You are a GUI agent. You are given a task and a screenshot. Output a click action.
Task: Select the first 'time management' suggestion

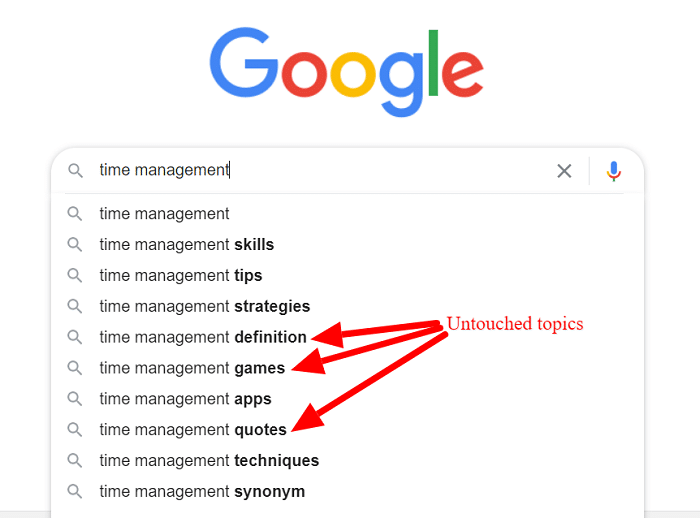point(347,213)
